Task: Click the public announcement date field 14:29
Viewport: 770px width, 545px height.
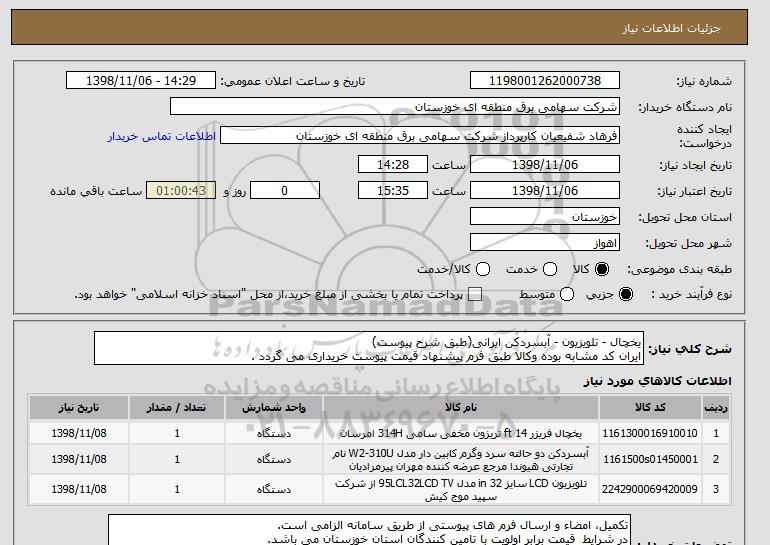Action: point(141,81)
